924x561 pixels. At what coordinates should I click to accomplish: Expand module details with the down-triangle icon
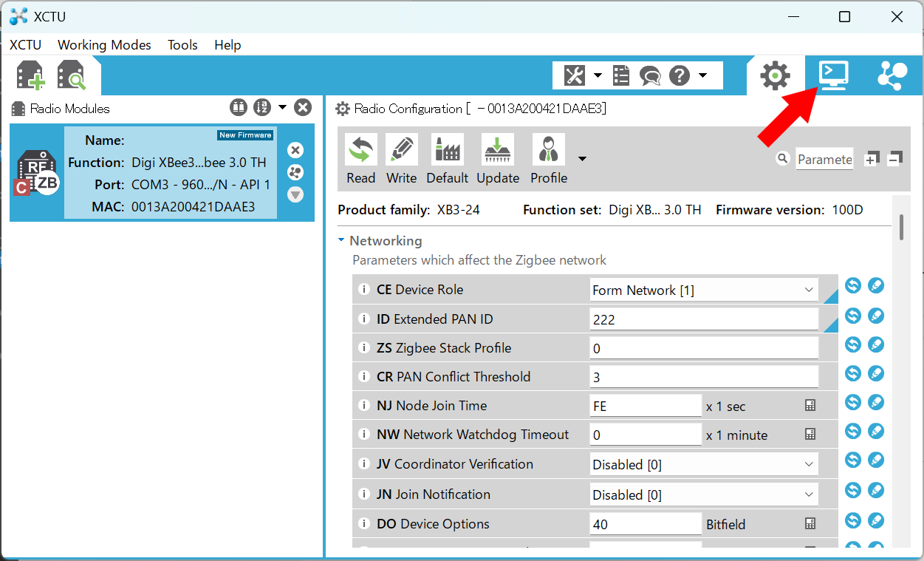(x=295, y=194)
